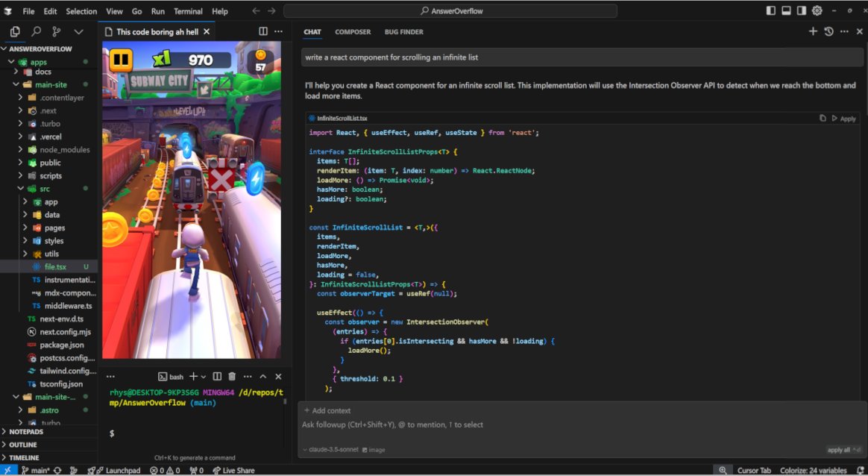Open the Selection menu
The height and width of the screenshot is (476, 868).
click(81, 11)
